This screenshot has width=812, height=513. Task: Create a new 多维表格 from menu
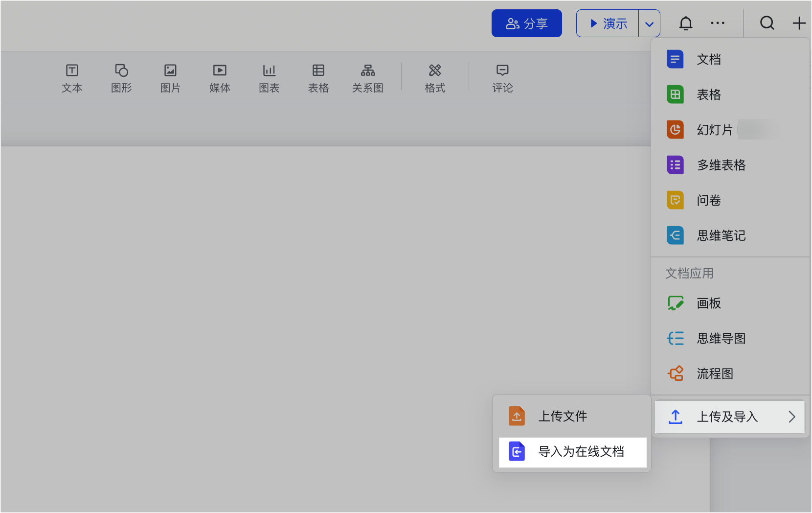pyautogui.click(x=721, y=165)
